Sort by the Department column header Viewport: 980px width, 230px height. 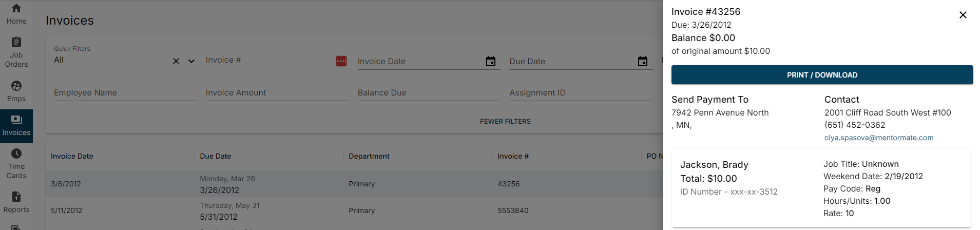click(x=369, y=156)
